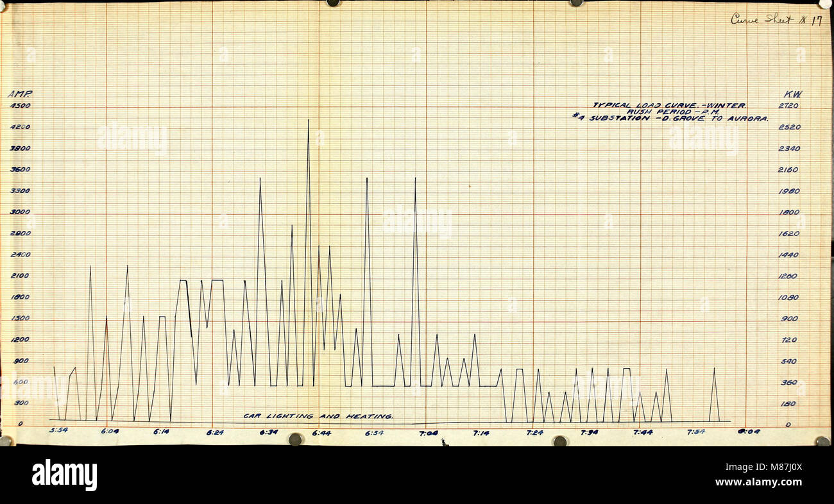The image size is (834, 504).
Task: Click the 6:34 time label
Action: [x=268, y=432]
